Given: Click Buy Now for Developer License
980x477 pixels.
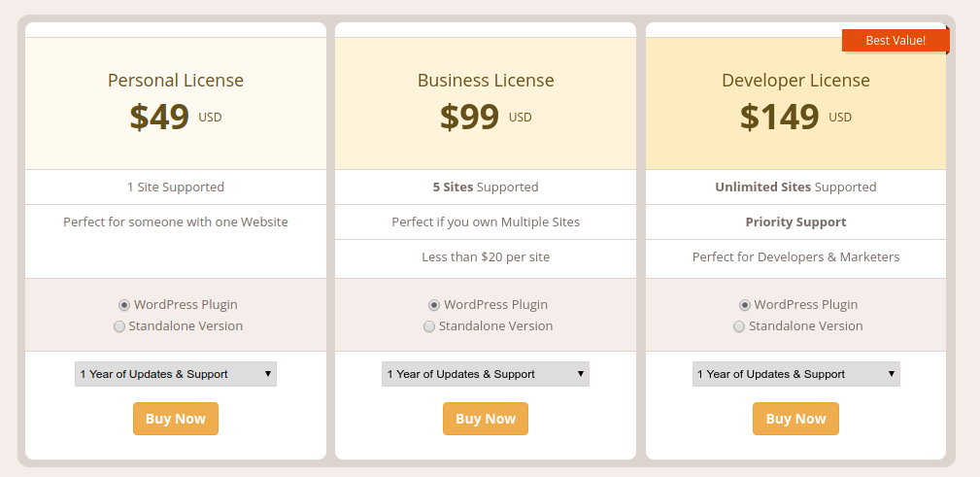Looking at the screenshot, I should tap(795, 419).
